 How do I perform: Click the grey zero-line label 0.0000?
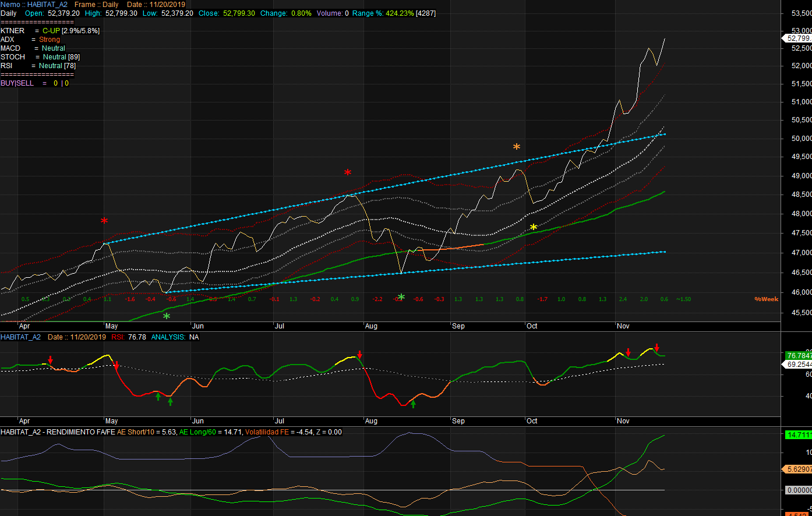[799, 490]
